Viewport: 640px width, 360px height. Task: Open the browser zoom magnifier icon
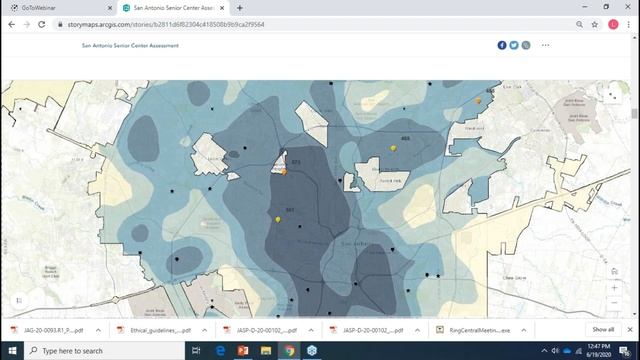(579, 24)
